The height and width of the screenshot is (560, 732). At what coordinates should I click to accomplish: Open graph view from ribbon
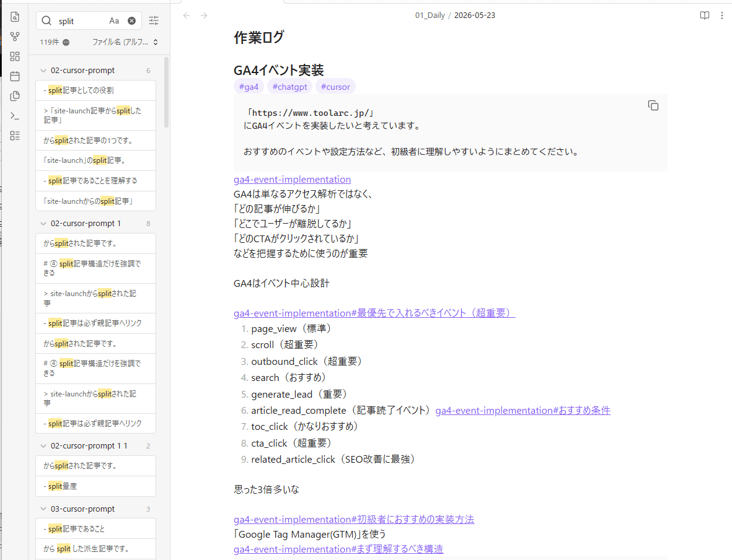pos(15,37)
